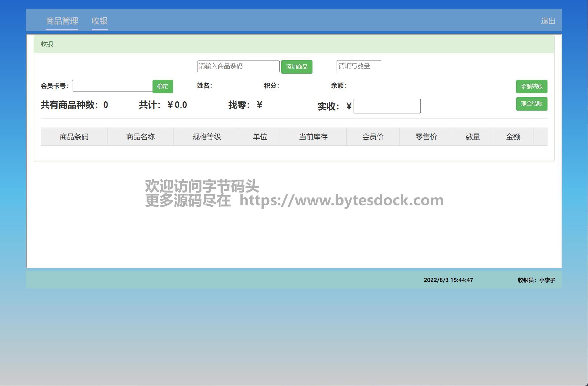Click the 实收 amount input field
The image size is (588, 386).
tap(387, 106)
